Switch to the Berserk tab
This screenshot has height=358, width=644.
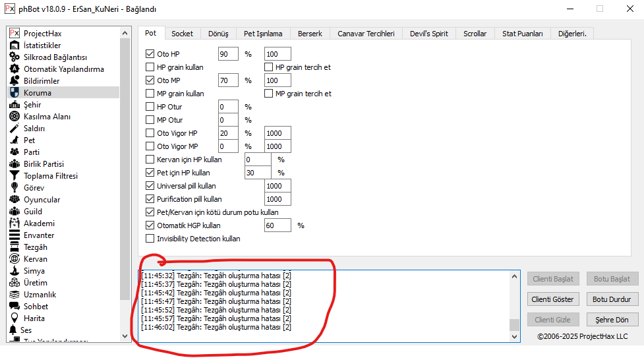click(309, 34)
